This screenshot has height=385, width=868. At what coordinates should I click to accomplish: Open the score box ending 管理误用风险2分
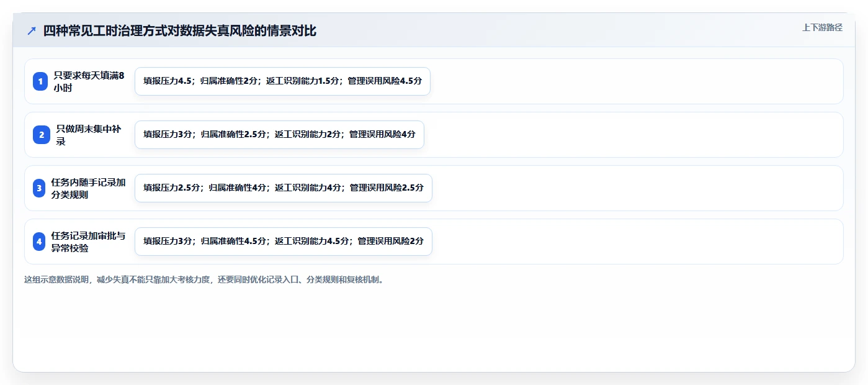[x=284, y=242]
